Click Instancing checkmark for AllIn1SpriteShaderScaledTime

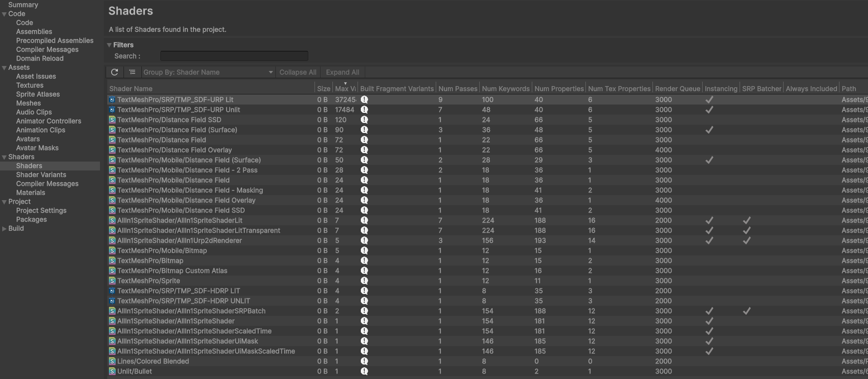709,331
